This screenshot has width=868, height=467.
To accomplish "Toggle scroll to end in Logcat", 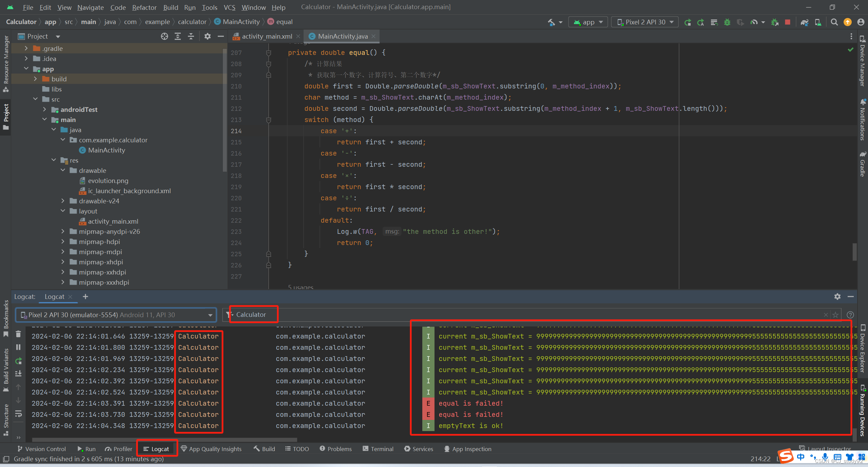I will click(18, 373).
